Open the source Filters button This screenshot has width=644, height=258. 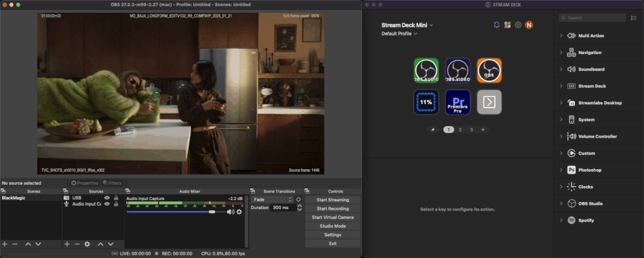[x=112, y=183]
